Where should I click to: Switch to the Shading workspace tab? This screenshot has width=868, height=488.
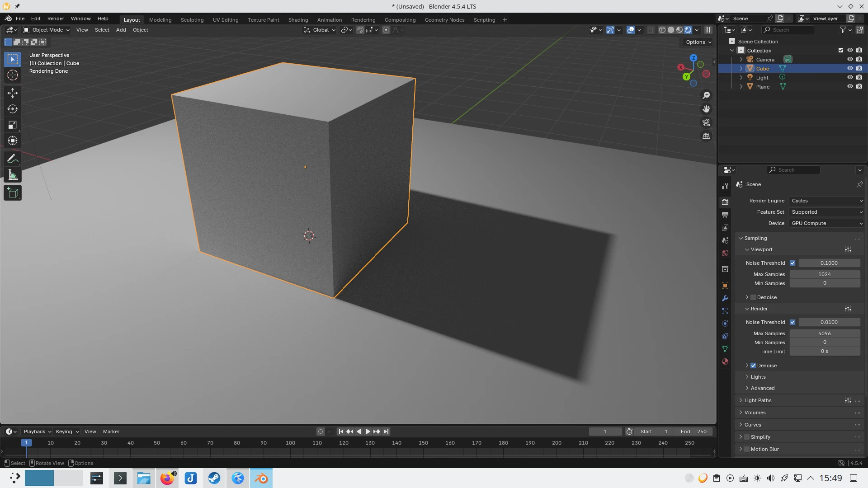coord(298,20)
